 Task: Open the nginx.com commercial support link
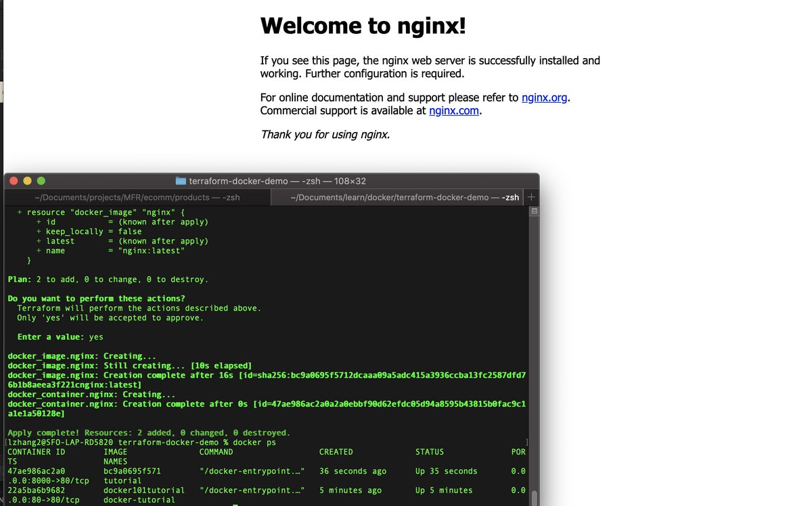(454, 110)
